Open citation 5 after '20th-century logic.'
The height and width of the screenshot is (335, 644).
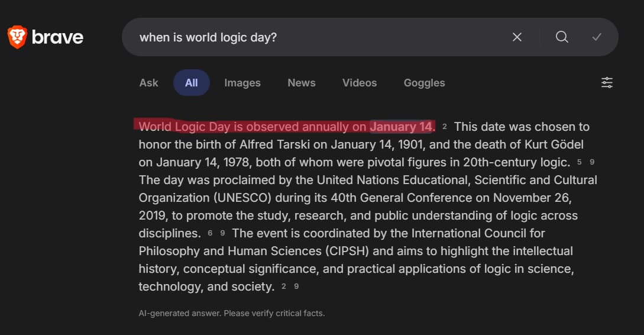(580, 162)
